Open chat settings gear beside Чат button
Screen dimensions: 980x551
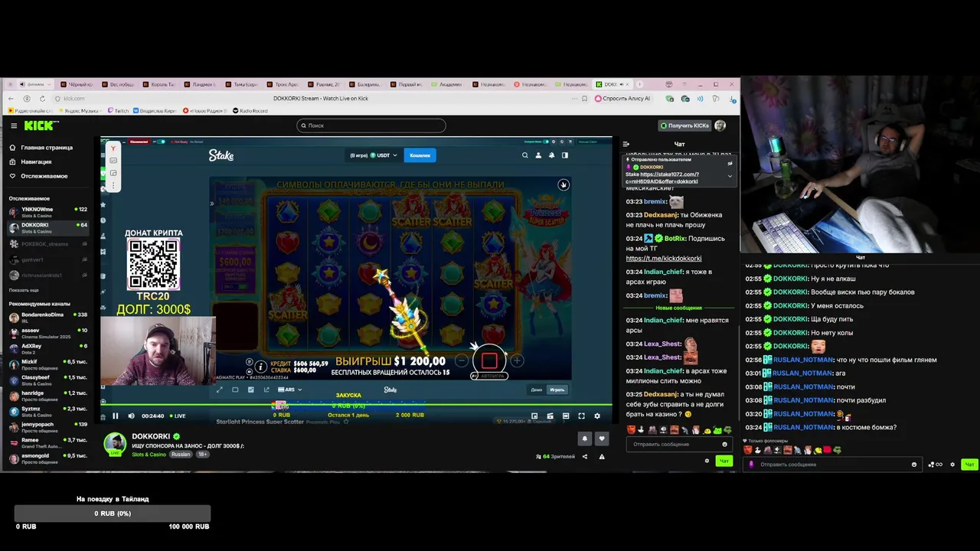coord(707,461)
